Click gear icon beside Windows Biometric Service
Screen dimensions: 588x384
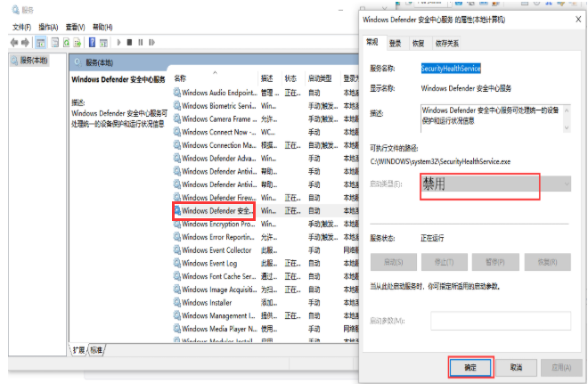point(177,105)
